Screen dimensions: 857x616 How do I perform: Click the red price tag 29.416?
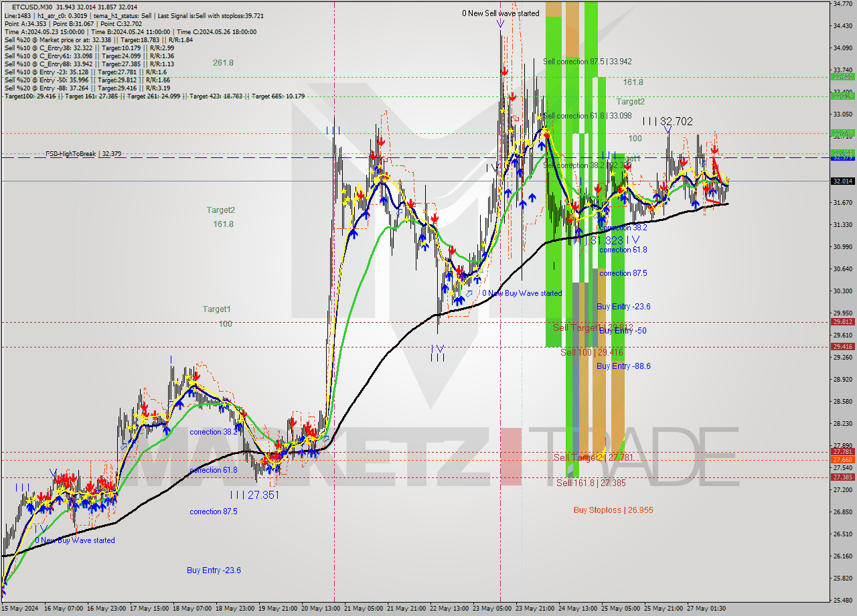pos(842,347)
